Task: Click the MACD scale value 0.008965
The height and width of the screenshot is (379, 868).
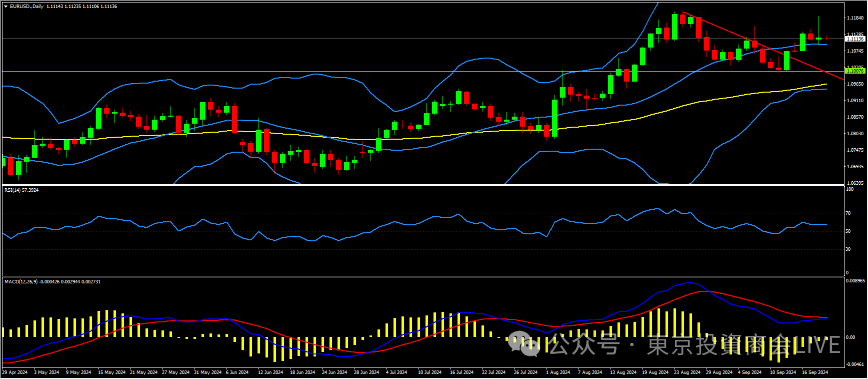Action: click(x=855, y=281)
